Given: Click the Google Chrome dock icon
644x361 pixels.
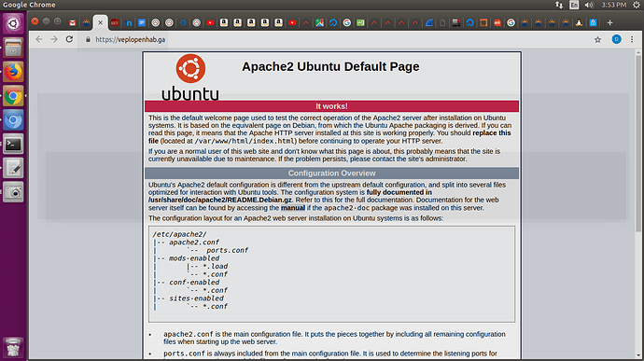Looking at the screenshot, I should (x=13, y=96).
